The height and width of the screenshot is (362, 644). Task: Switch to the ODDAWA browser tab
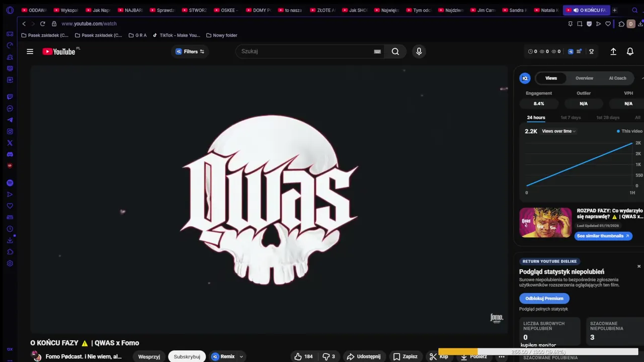(35, 10)
